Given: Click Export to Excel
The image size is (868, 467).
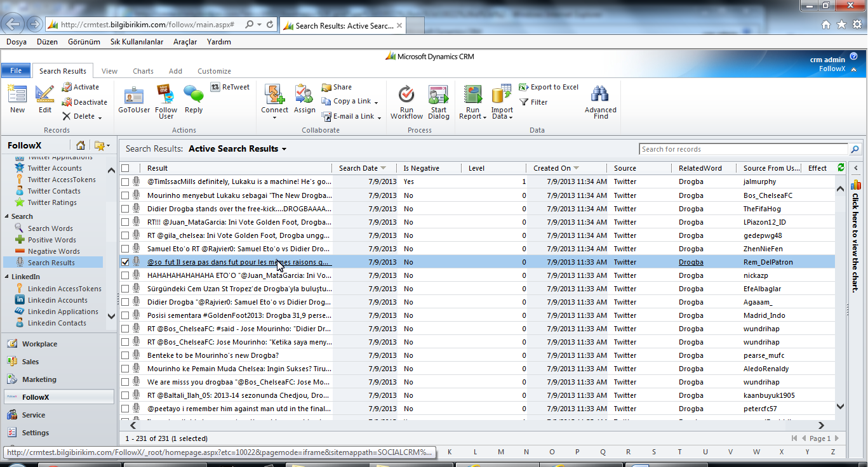Looking at the screenshot, I should [549, 87].
